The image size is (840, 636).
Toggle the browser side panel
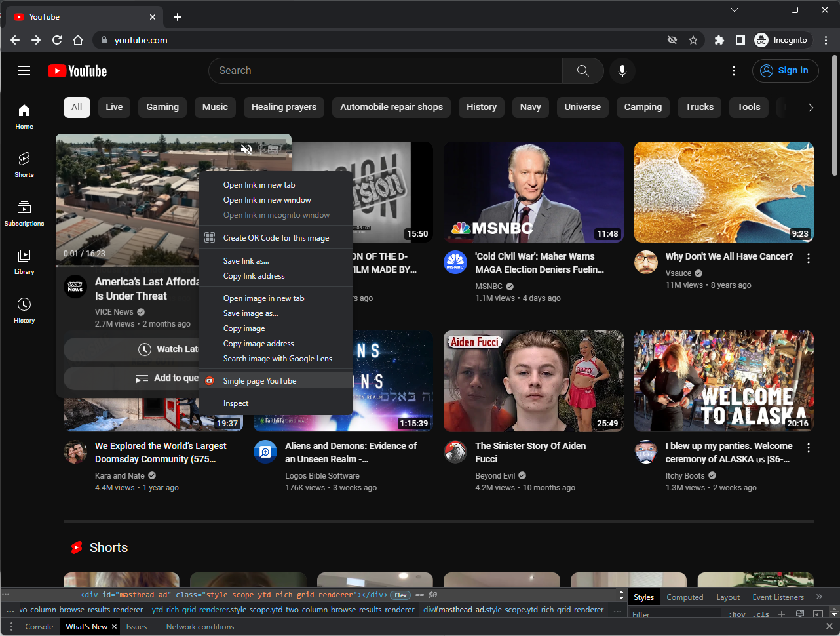(740, 40)
